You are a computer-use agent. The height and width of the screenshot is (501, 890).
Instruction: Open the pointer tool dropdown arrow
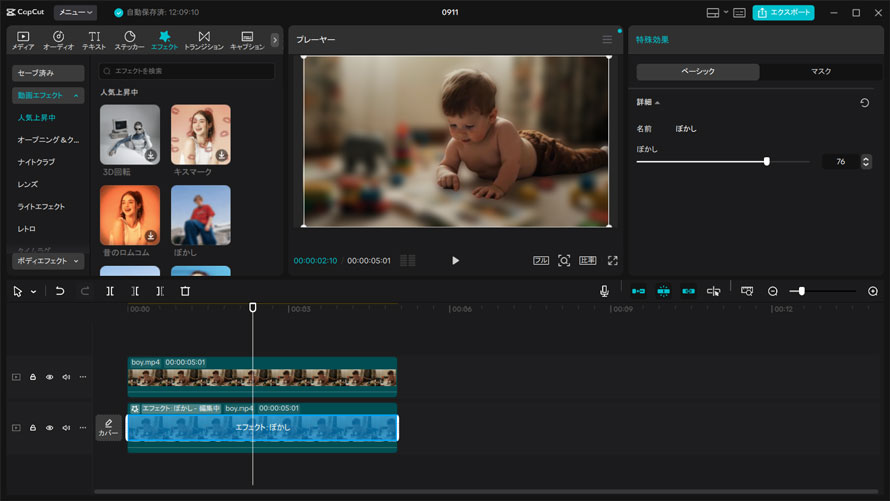(33, 292)
